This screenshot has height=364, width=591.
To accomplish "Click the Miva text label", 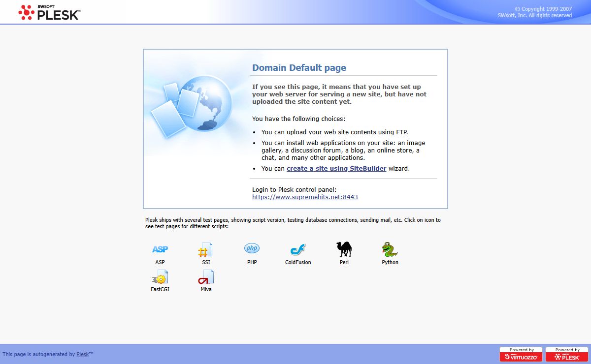I will click(206, 289).
